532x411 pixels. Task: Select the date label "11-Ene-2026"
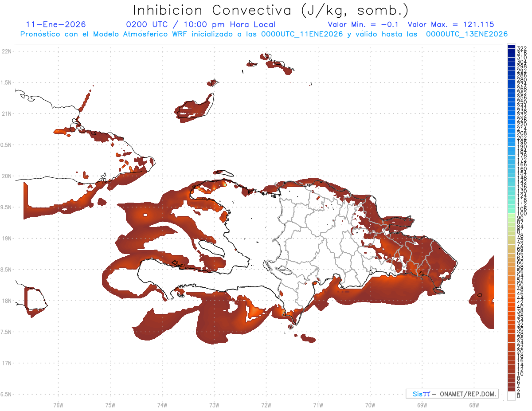click(56, 24)
